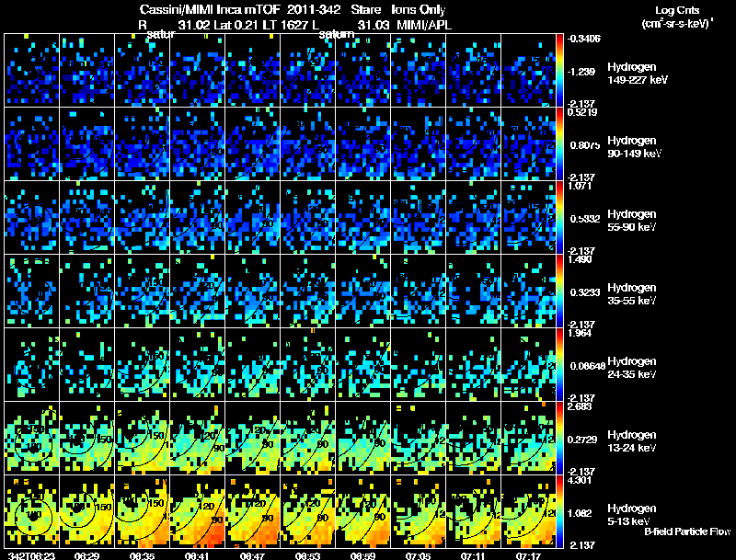The height and width of the screenshot is (560, 736).
Task: Click the 'Hydrogen 55-90 keV' row label
Action: (632, 221)
